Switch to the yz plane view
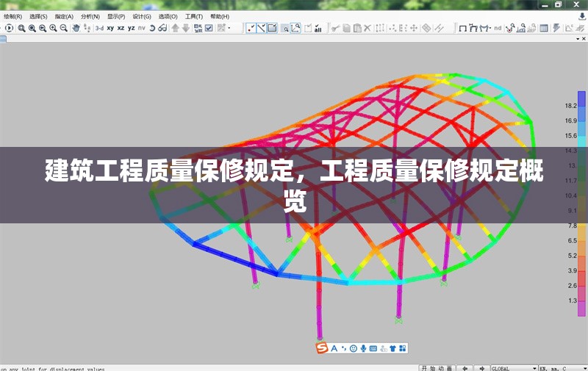The width and height of the screenshot is (588, 371). tap(132, 28)
